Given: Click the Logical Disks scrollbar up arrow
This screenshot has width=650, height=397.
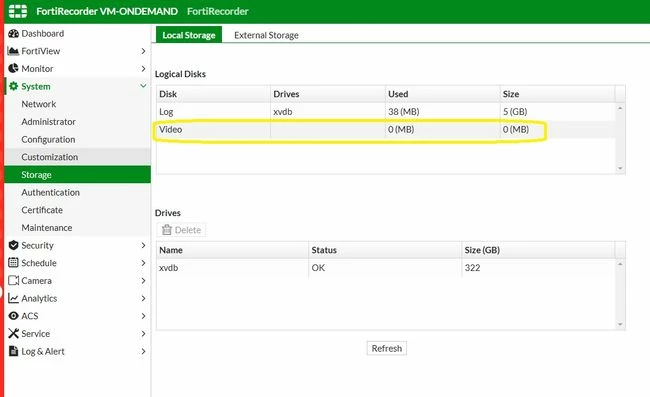Looking at the screenshot, I should coord(620,108).
